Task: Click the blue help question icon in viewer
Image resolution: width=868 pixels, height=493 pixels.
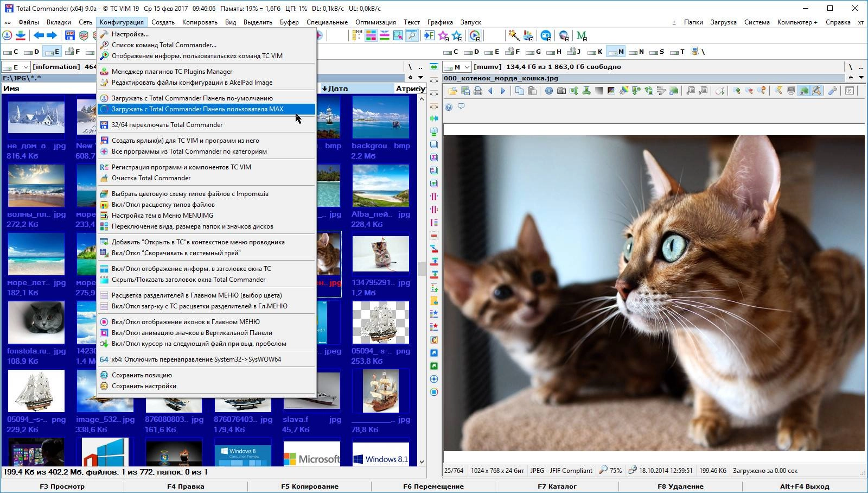Action: coord(449,106)
